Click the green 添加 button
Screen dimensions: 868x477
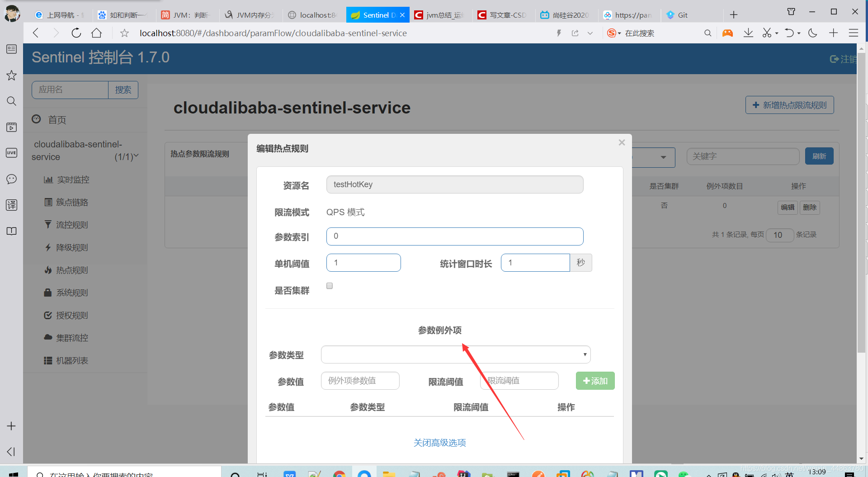tap(595, 381)
